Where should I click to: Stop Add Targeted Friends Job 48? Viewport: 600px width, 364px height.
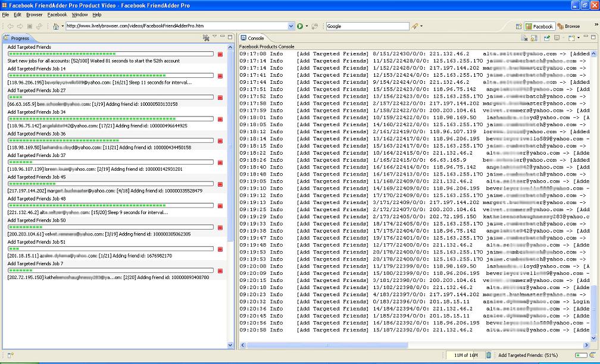pos(220,206)
